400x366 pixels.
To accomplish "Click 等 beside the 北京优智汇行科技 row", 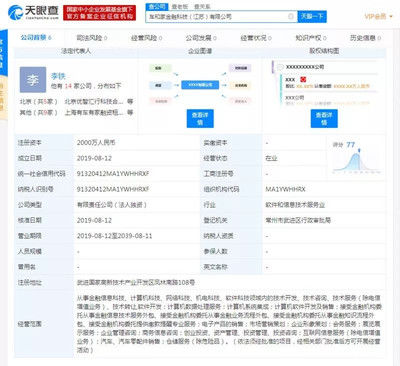I will tap(130, 101).
